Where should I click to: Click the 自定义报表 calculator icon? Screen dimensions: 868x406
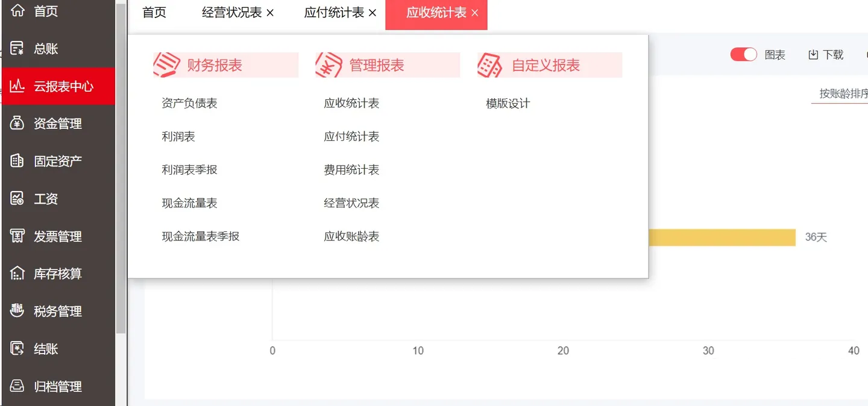point(490,65)
